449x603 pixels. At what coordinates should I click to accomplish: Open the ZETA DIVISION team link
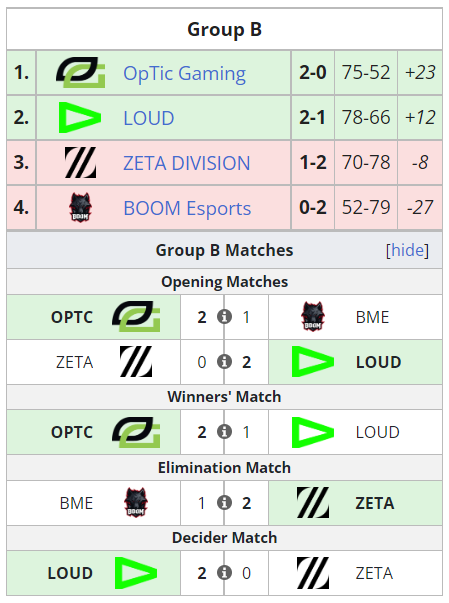coord(186,163)
